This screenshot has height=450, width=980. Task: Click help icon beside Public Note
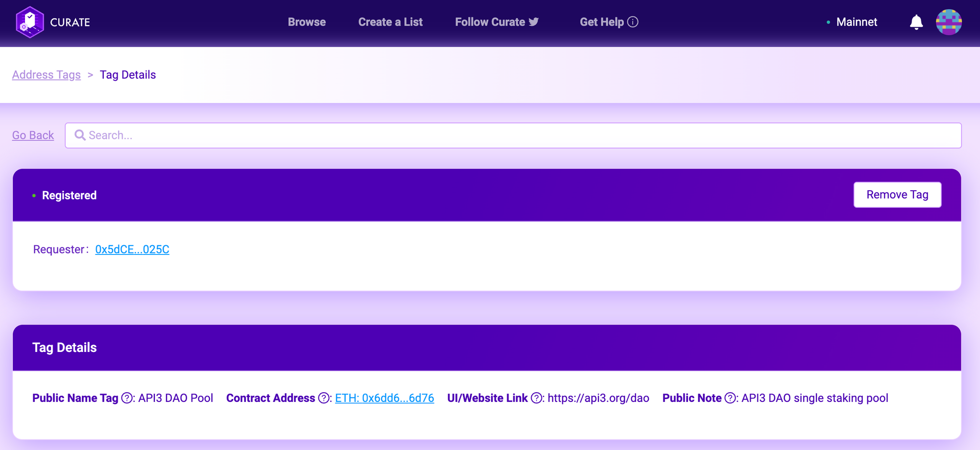730,398
